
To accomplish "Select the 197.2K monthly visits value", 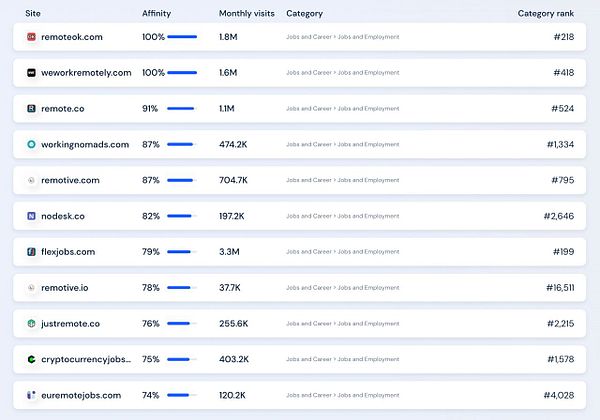I will pyautogui.click(x=232, y=216).
